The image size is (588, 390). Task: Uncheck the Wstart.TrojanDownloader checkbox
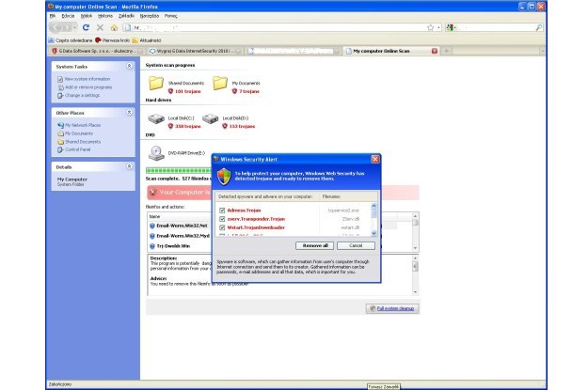222,227
